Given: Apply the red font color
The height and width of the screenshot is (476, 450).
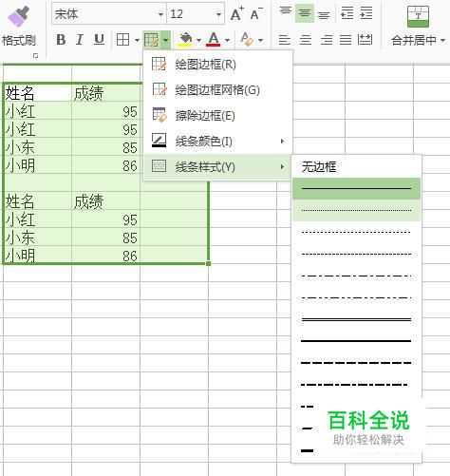Looking at the screenshot, I should (214, 40).
